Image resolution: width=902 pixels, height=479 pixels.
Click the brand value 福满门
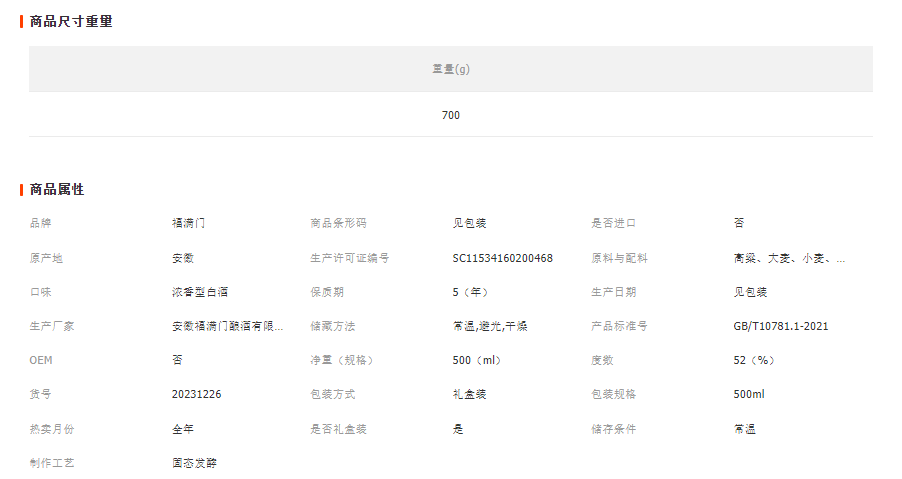point(188,223)
